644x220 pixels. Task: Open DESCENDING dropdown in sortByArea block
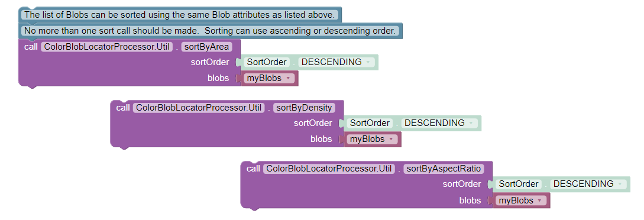pyautogui.click(x=336, y=62)
